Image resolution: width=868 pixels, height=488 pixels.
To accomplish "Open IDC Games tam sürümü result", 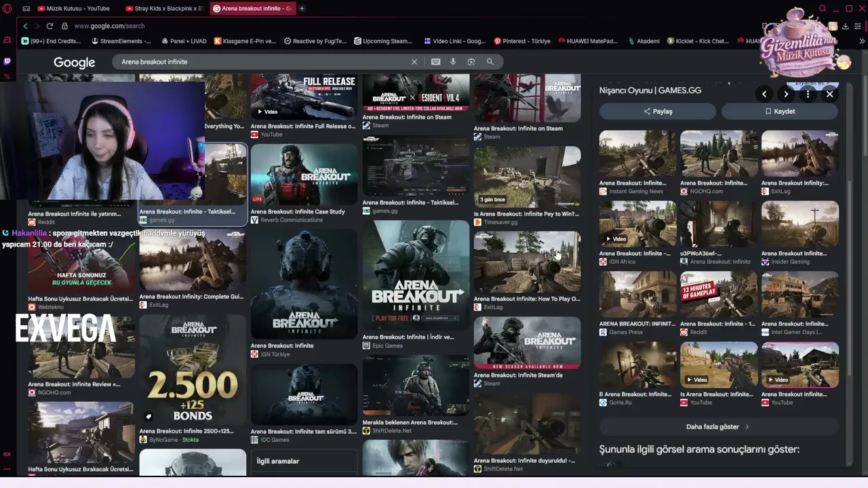I will pyautogui.click(x=304, y=395).
